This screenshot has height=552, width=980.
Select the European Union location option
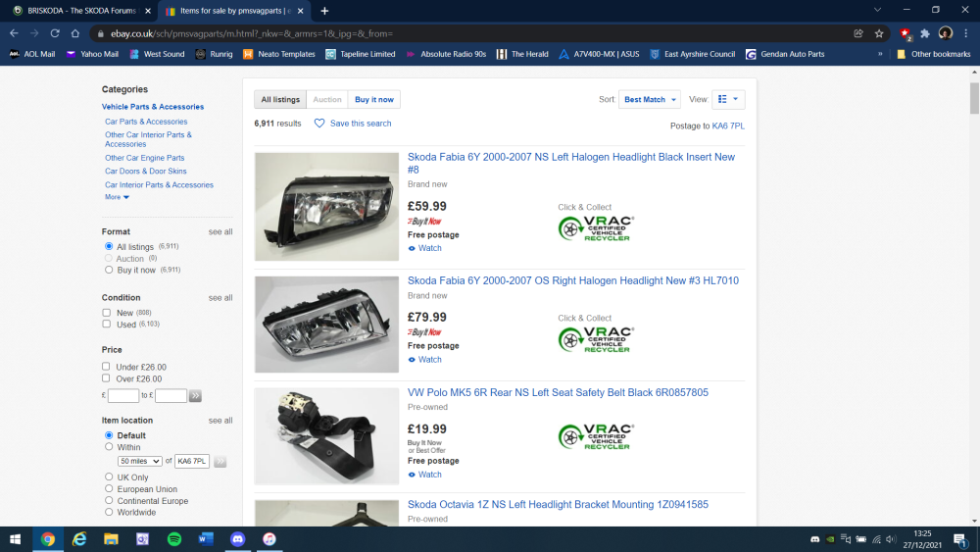coord(109,489)
